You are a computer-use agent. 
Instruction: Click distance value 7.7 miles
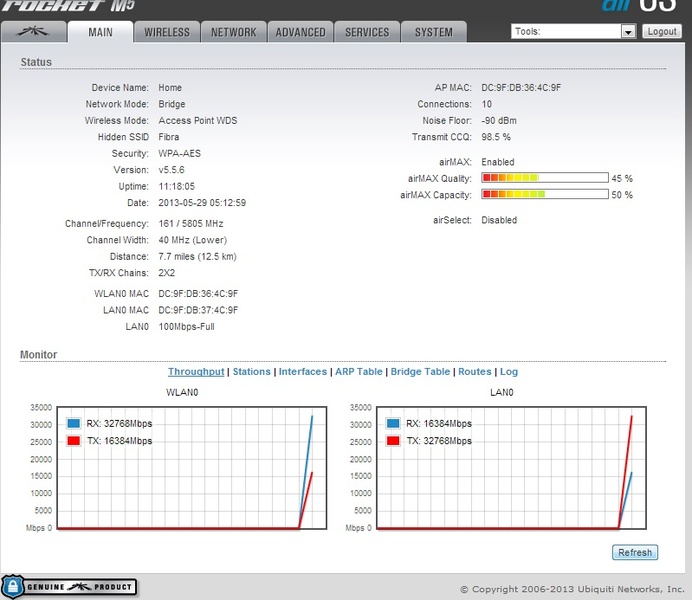coord(176,256)
